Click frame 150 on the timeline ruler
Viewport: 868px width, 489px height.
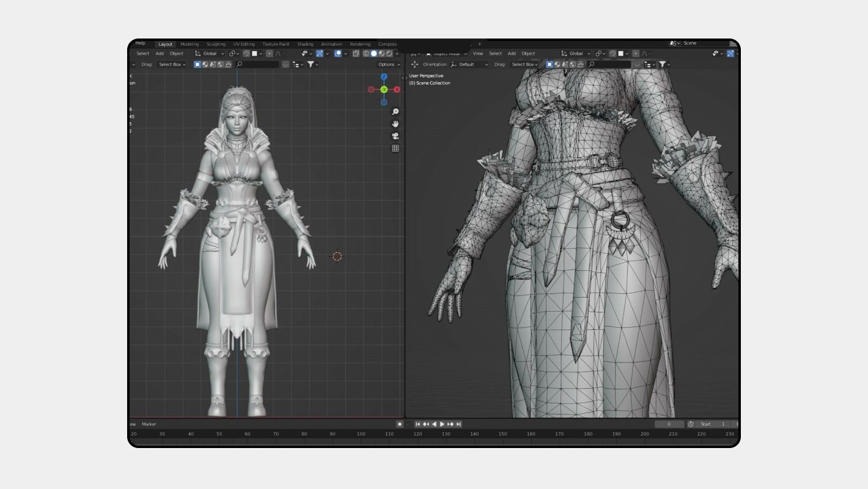(x=502, y=434)
